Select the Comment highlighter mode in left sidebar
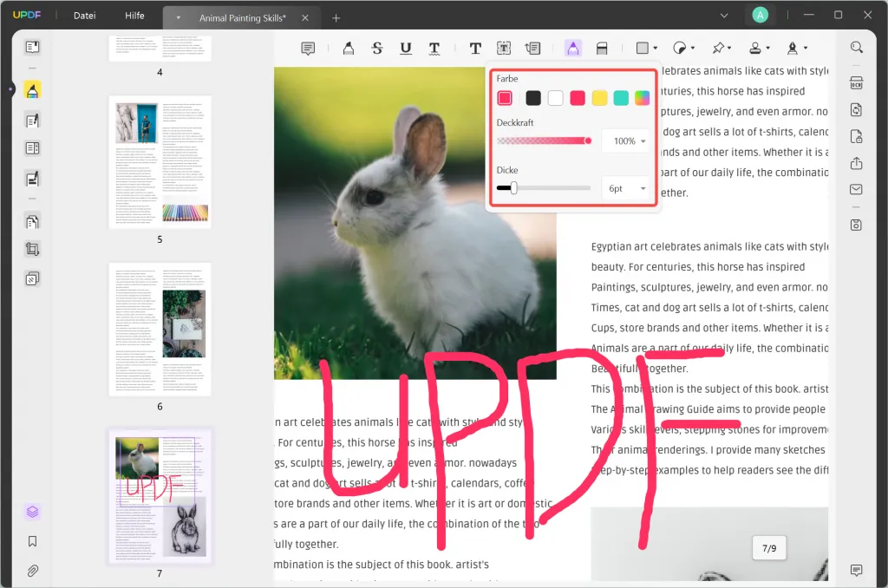The width and height of the screenshot is (888, 588). coord(32,90)
